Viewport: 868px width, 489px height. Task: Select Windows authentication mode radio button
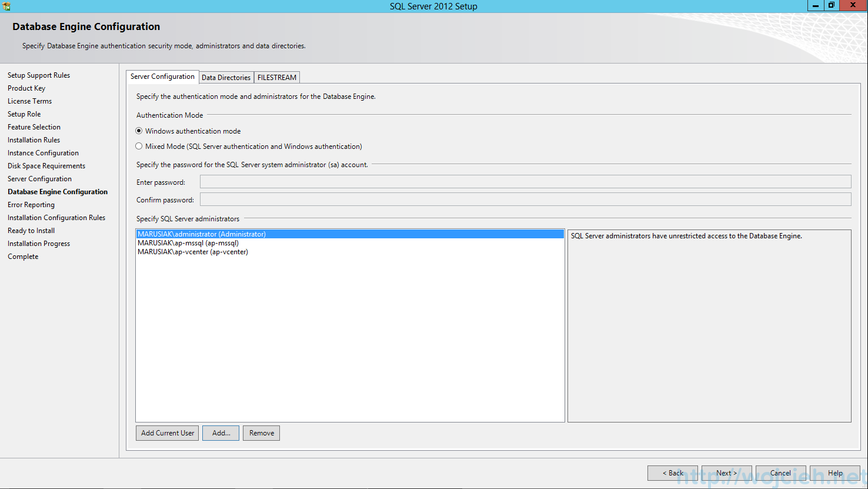coord(139,131)
